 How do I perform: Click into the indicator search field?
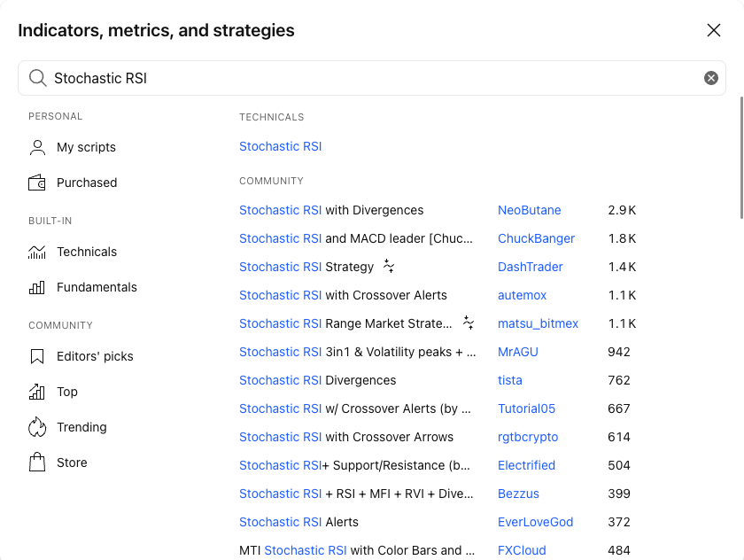[x=372, y=78]
